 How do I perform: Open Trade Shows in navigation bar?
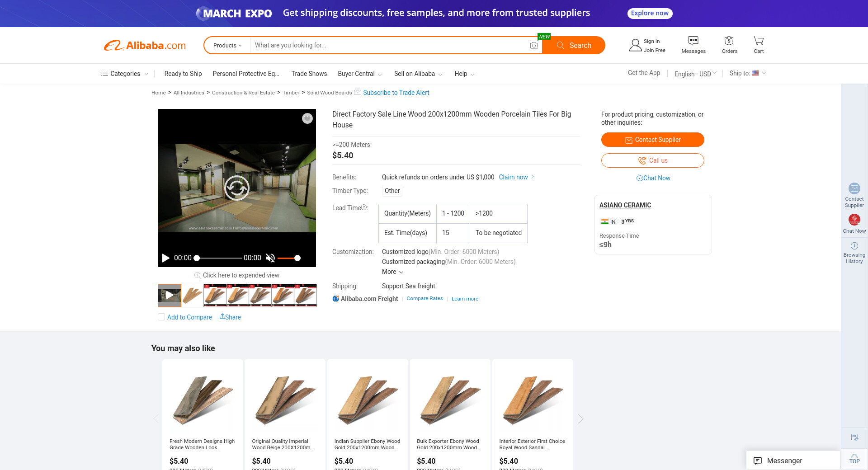coord(309,74)
